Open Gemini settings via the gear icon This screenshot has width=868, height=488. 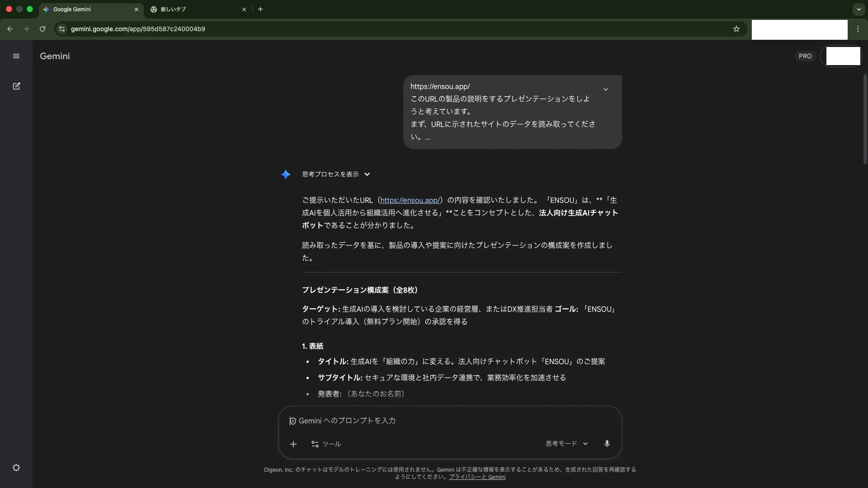[16, 468]
